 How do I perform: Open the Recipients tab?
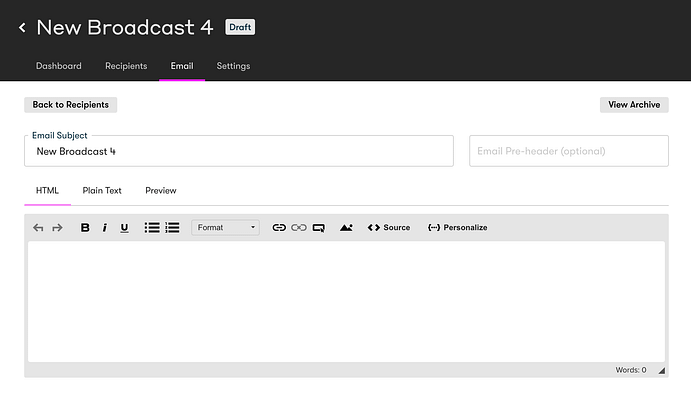point(126,66)
